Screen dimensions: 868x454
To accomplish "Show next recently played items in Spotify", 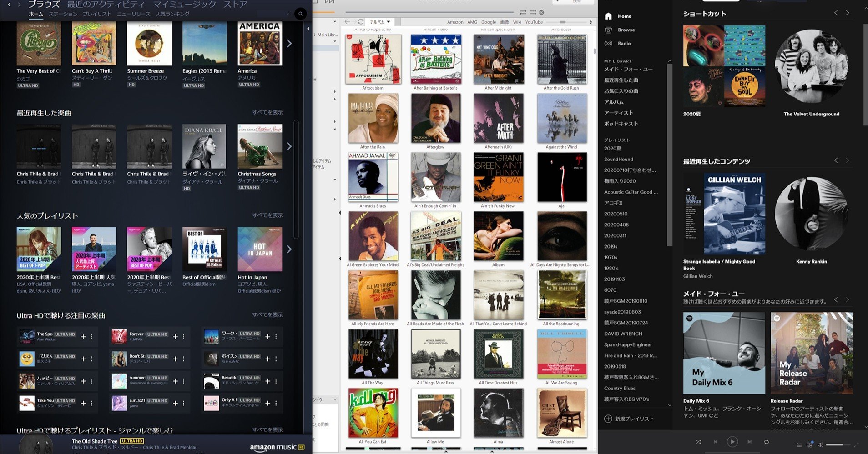I will [848, 160].
